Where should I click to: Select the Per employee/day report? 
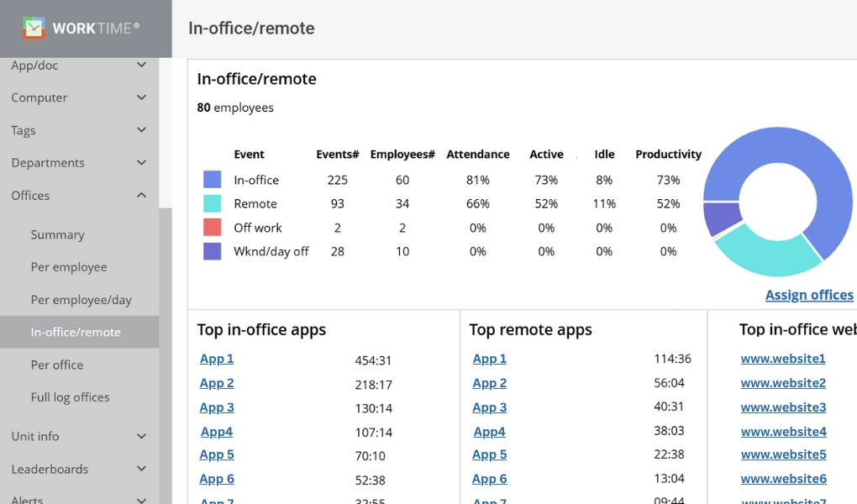coord(80,299)
